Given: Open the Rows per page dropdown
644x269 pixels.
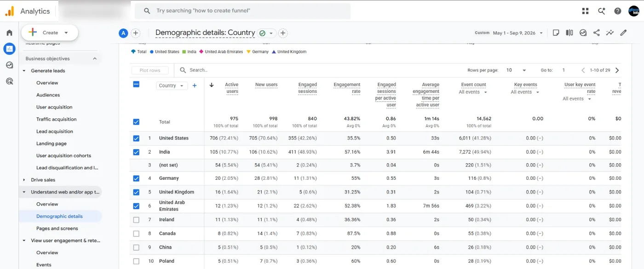Looking at the screenshot, I should tap(516, 70).
